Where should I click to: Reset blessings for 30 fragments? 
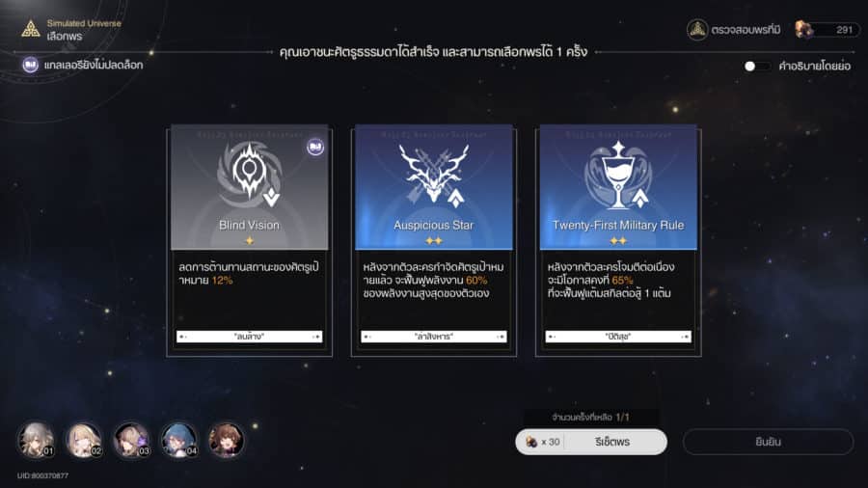point(591,442)
